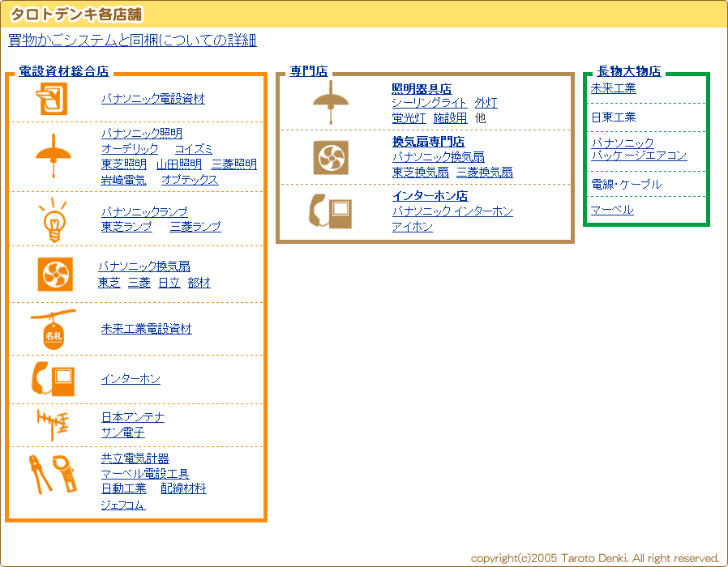The height and width of the screenshot is (567, 728).
Task: Open 未来工業電設資材 link
Action: (x=146, y=329)
